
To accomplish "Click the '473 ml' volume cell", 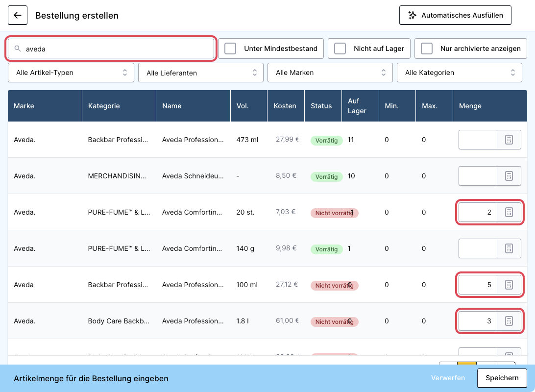I will pyautogui.click(x=247, y=140).
